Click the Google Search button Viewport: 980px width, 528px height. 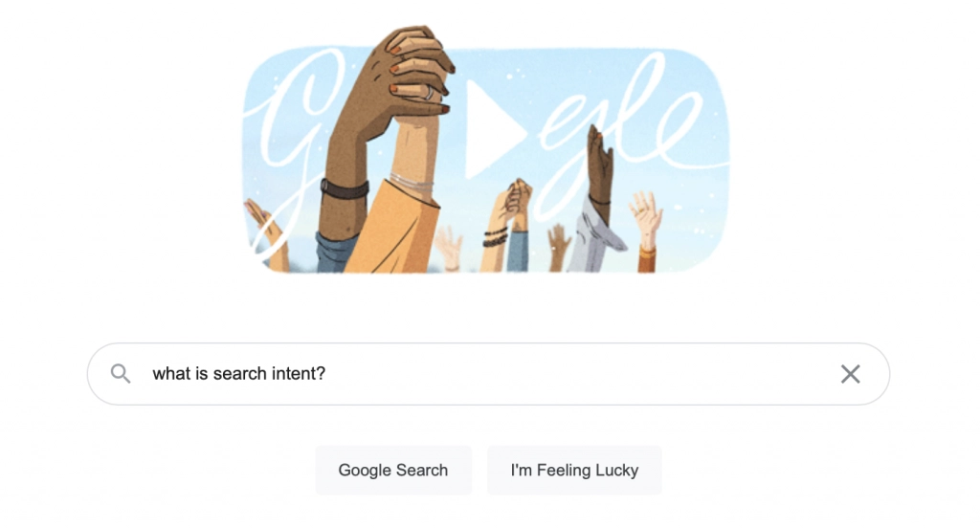click(x=393, y=470)
